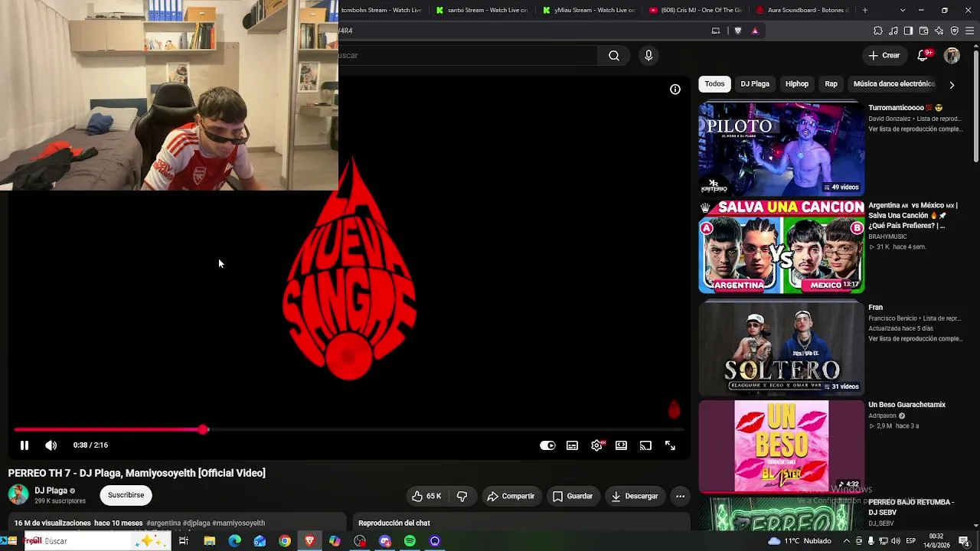The image size is (980, 551).
Task: Enter fullscreen video mode
Action: click(x=670, y=445)
